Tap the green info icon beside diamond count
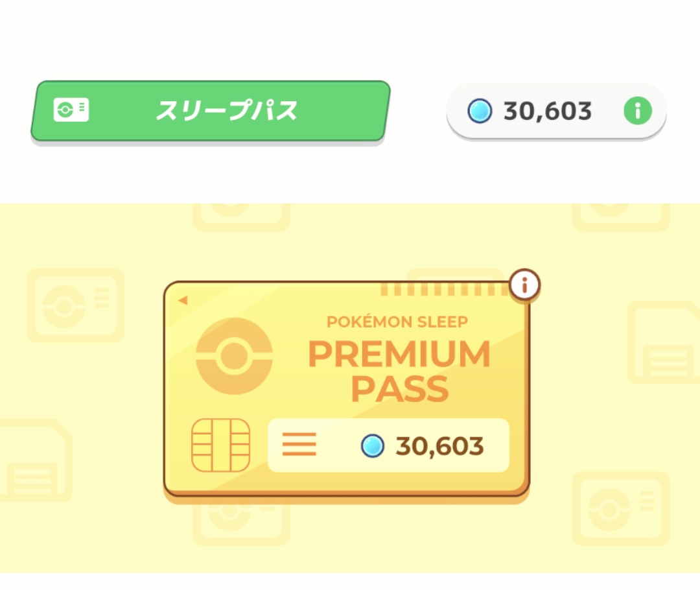 [x=637, y=112]
